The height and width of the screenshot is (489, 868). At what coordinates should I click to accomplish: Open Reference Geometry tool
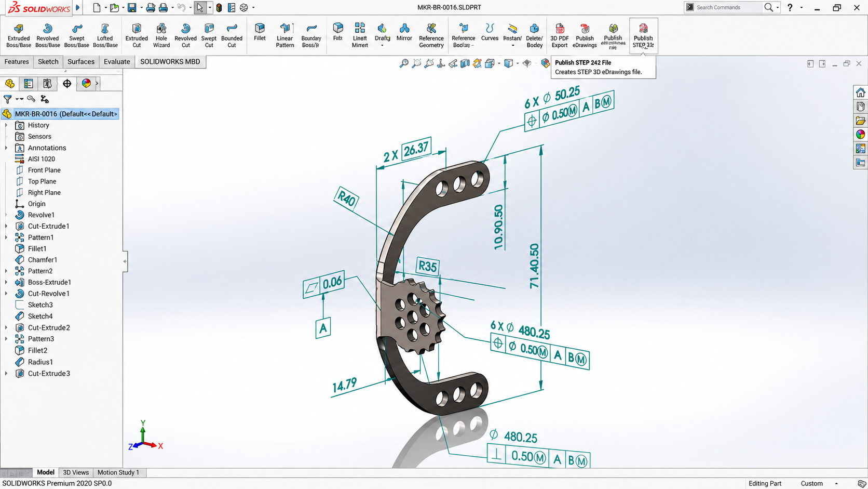pos(431,35)
